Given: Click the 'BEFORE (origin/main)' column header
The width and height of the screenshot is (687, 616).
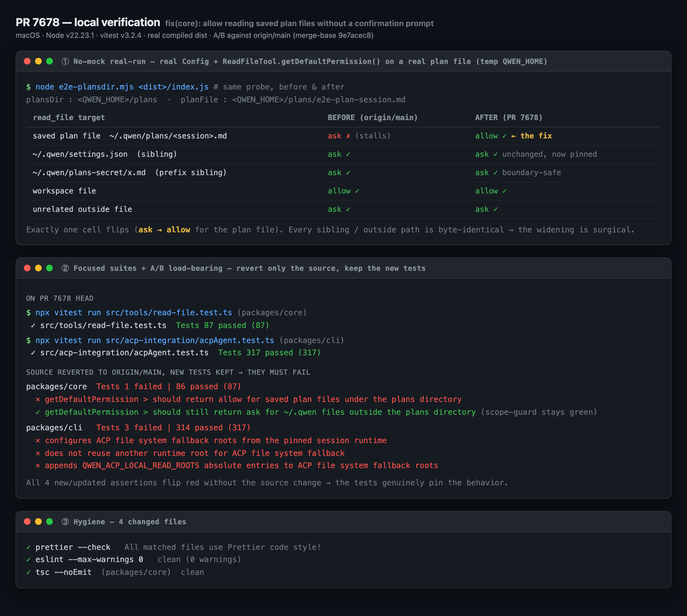Looking at the screenshot, I should (x=373, y=118).
